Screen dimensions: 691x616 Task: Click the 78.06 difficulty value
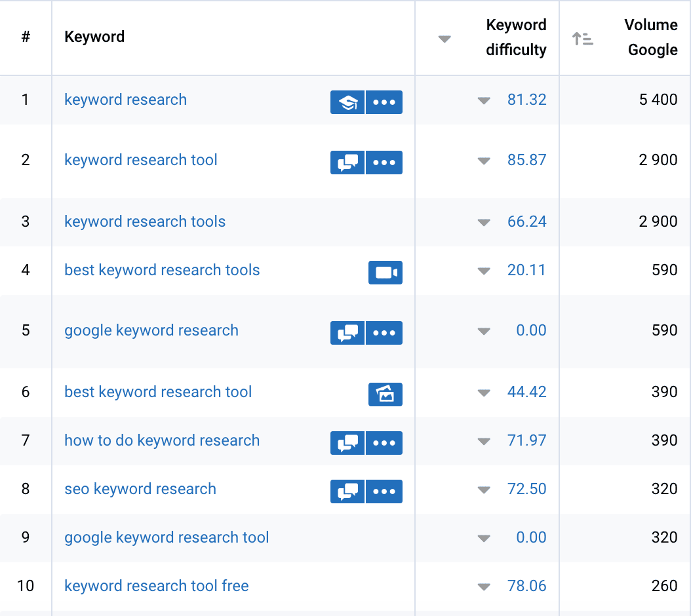click(526, 586)
